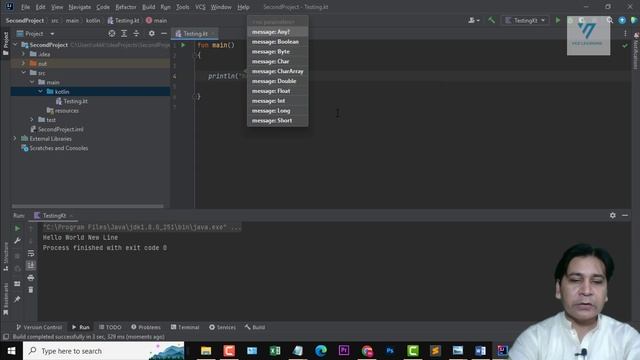Image resolution: width=640 pixels, height=360 pixels.
Task: Expand External Libraries node
Action: click(x=15, y=138)
